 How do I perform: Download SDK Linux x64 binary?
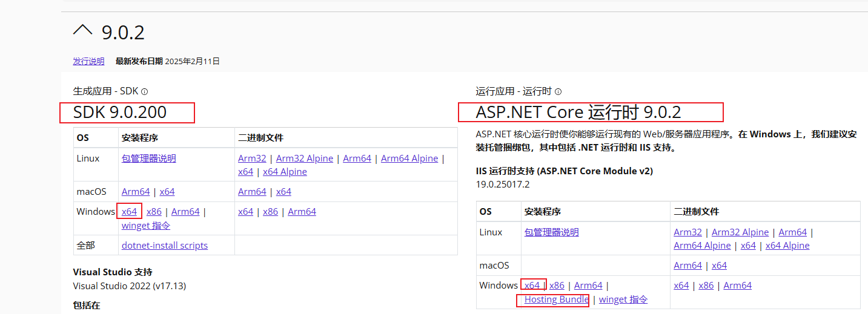pos(245,171)
